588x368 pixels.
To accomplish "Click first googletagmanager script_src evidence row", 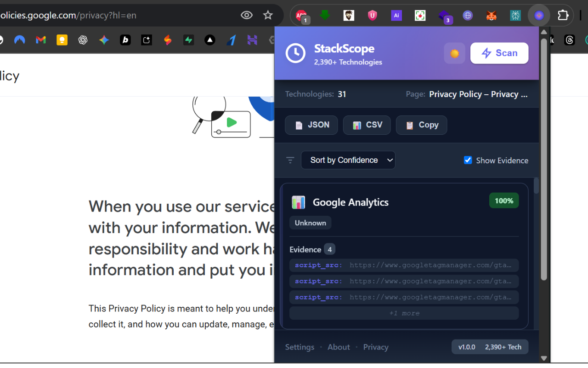I will pos(404,265).
